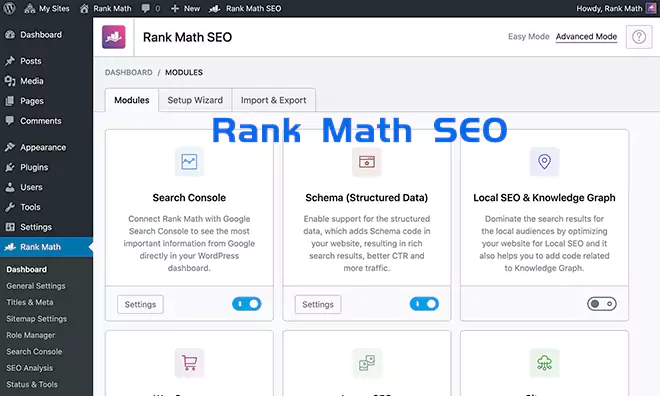660x396 pixels.
Task: Click the WooCommerce shopping cart module icon
Action: (189, 363)
